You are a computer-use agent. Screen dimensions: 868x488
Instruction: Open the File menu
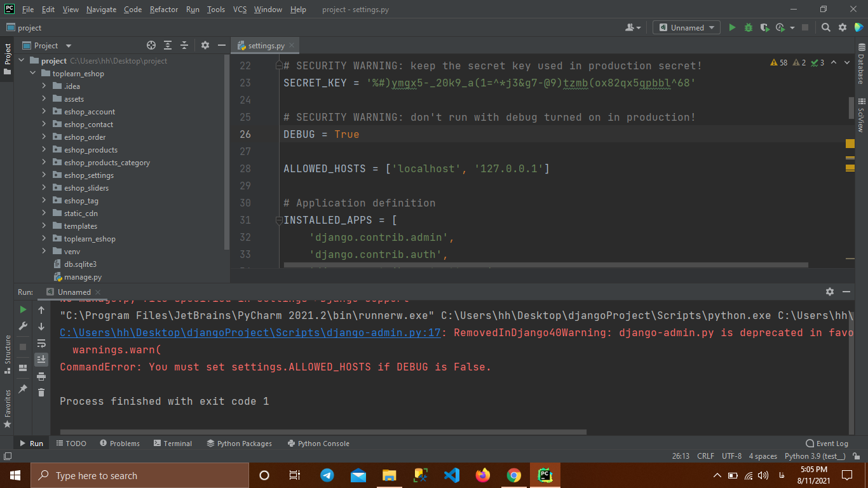click(x=28, y=10)
